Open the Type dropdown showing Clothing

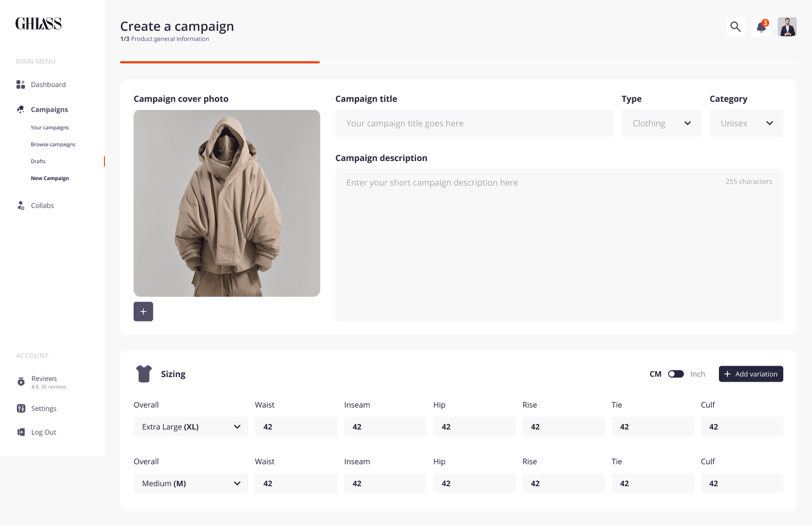tap(661, 123)
